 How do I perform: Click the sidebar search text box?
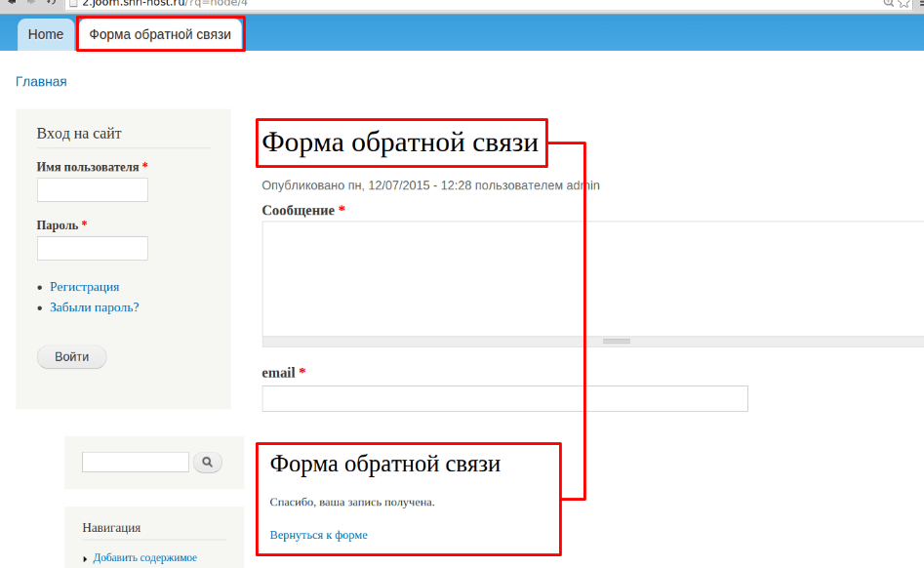tap(135, 462)
